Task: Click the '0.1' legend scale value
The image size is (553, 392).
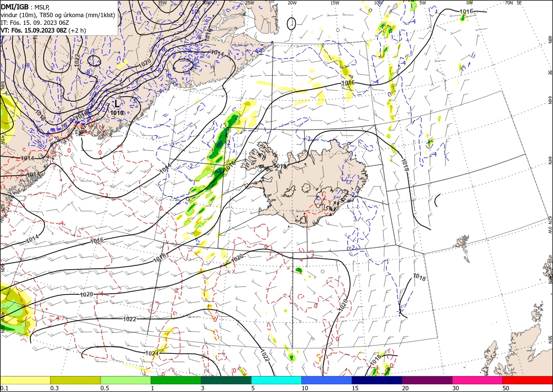Action: [x=3, y=388]
